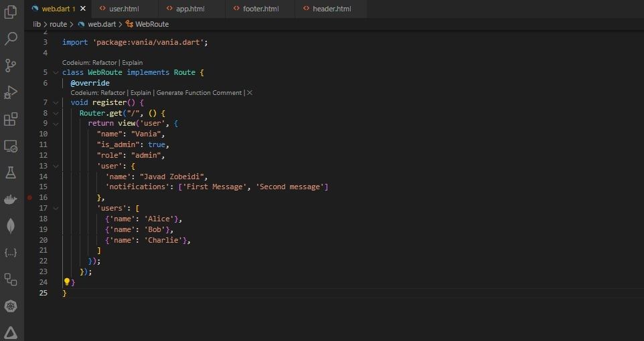Click the HTML icon on header.html tab
This screenshot has width=644, height=341.
tap(307, 8)
